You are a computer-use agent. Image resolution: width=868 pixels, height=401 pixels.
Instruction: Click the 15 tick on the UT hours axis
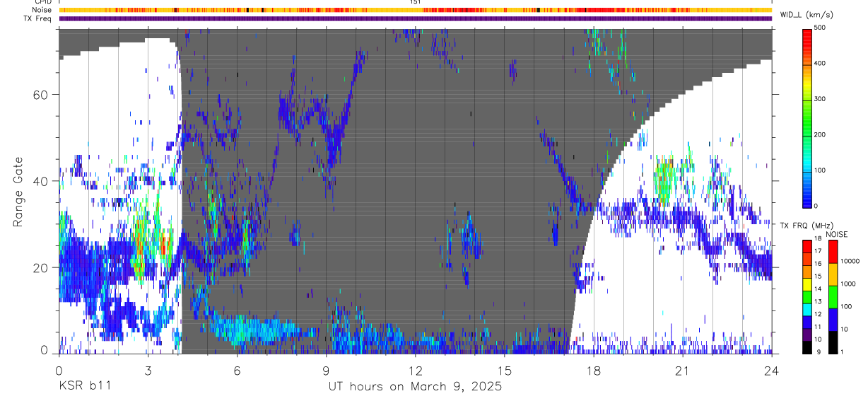(505, 369)
